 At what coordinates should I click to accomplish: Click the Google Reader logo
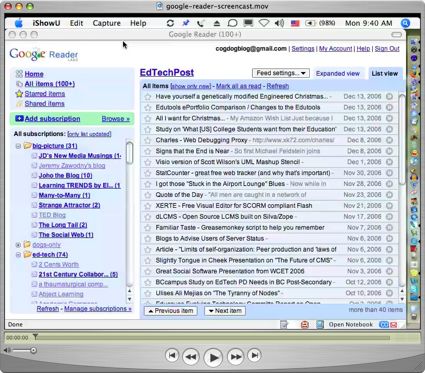44,55
